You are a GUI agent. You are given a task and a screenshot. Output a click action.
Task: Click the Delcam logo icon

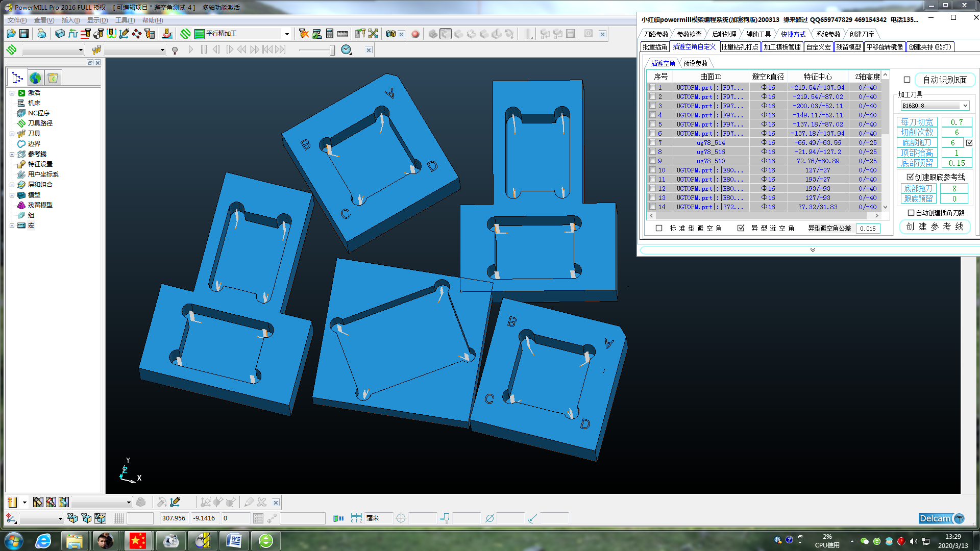[x=942, y=518]
